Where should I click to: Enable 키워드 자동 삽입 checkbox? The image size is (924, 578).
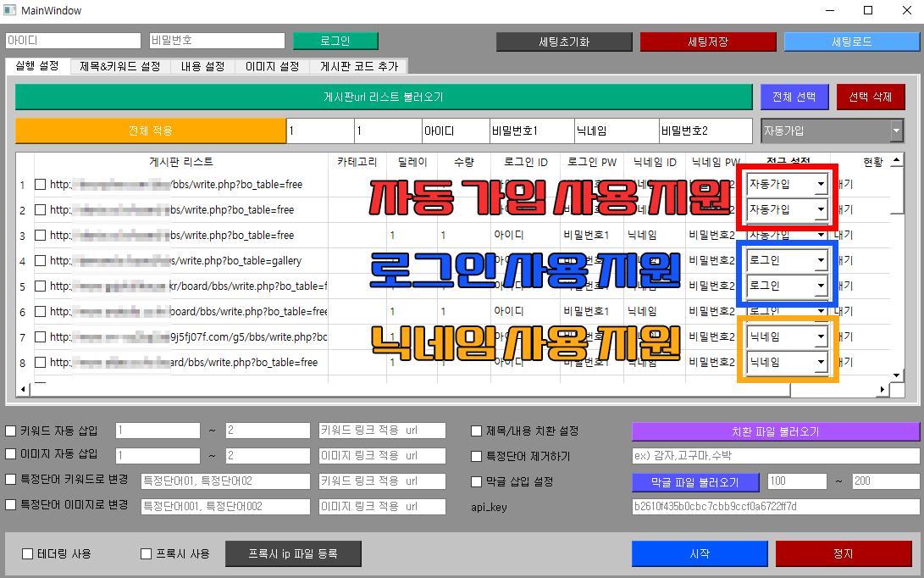(x=11, y=431)
